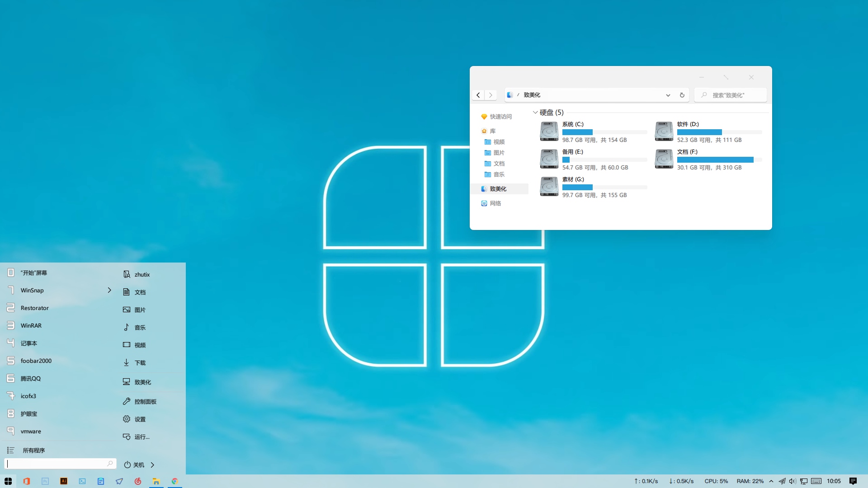
Task: Click the 关机 power button
Action: [134, 465]
